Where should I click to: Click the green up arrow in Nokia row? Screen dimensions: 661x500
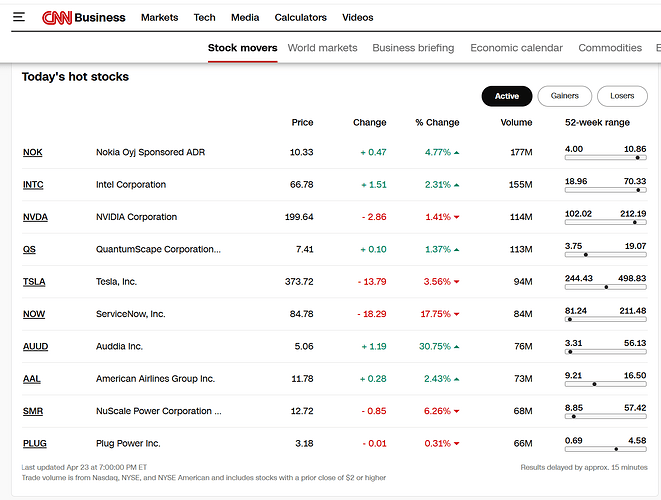(457, 153)
